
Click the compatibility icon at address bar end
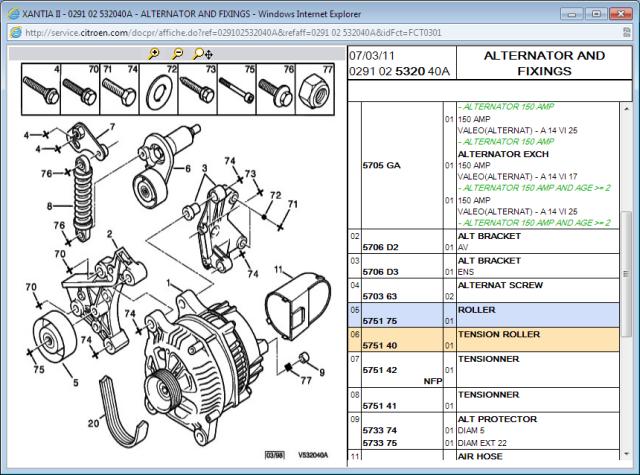point(627,33)
